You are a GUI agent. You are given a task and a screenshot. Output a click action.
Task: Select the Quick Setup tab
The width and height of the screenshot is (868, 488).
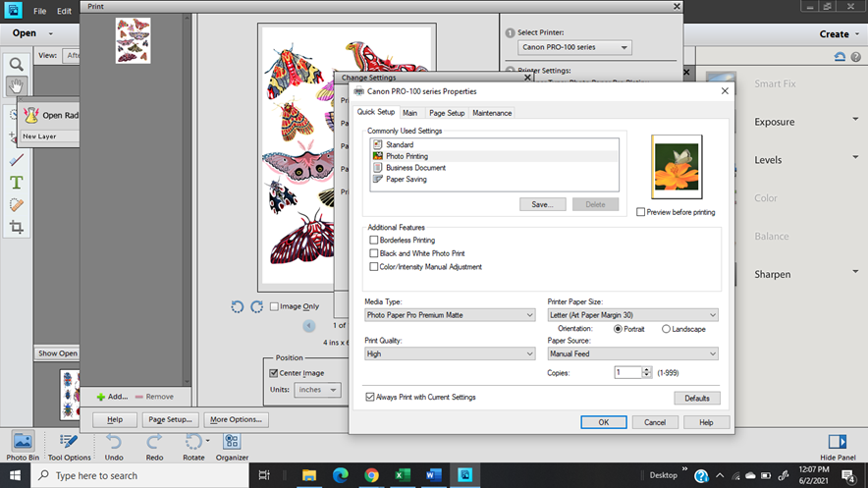pos(376,112)
